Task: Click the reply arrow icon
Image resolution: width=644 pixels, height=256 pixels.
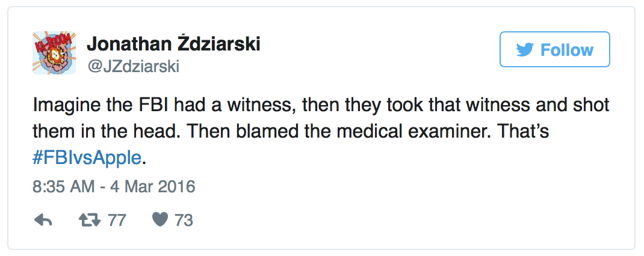Action: (x=43, y=221)
